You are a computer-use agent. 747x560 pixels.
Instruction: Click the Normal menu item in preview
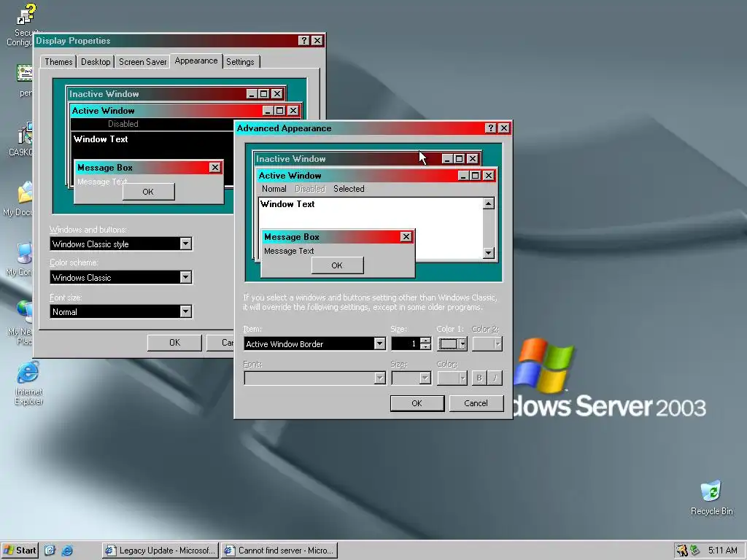[x=274, y=189]
